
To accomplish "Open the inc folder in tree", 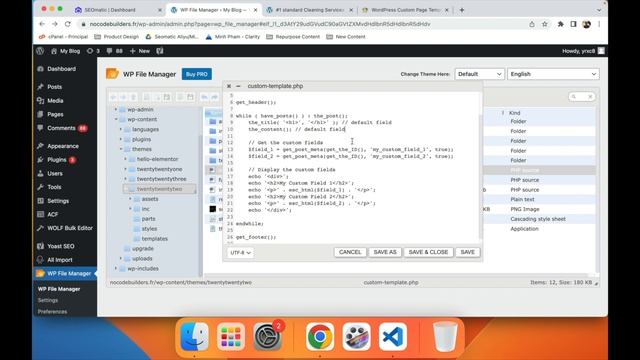I will [146, 209].
